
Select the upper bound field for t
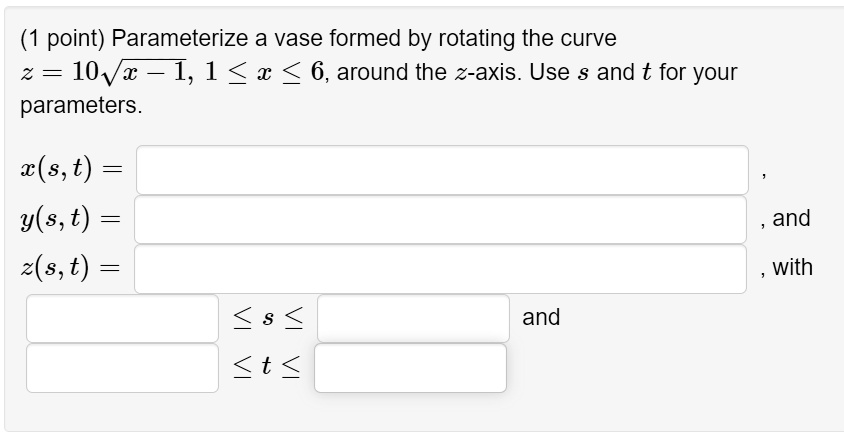tap(410, 368)
